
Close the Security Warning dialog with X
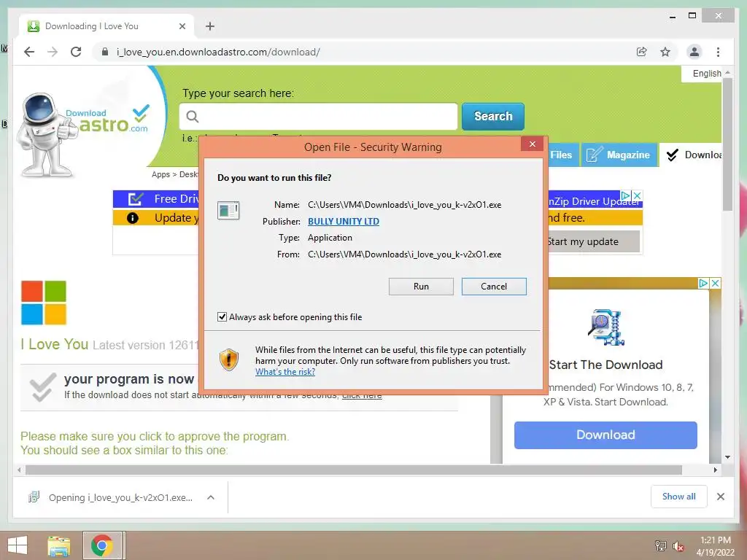[532, 144]
